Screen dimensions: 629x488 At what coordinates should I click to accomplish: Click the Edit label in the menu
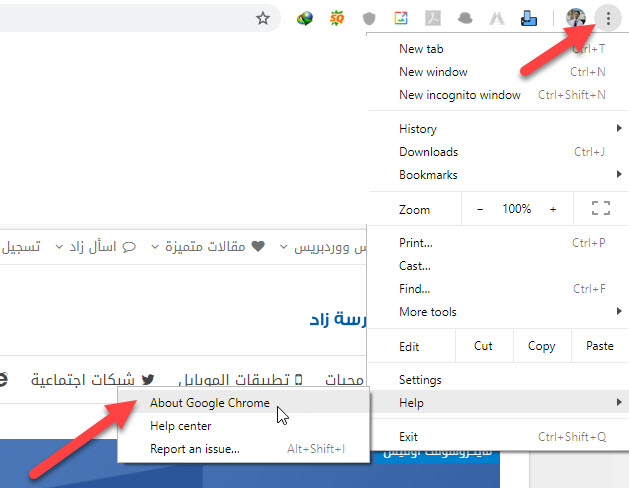coord(409,347)
